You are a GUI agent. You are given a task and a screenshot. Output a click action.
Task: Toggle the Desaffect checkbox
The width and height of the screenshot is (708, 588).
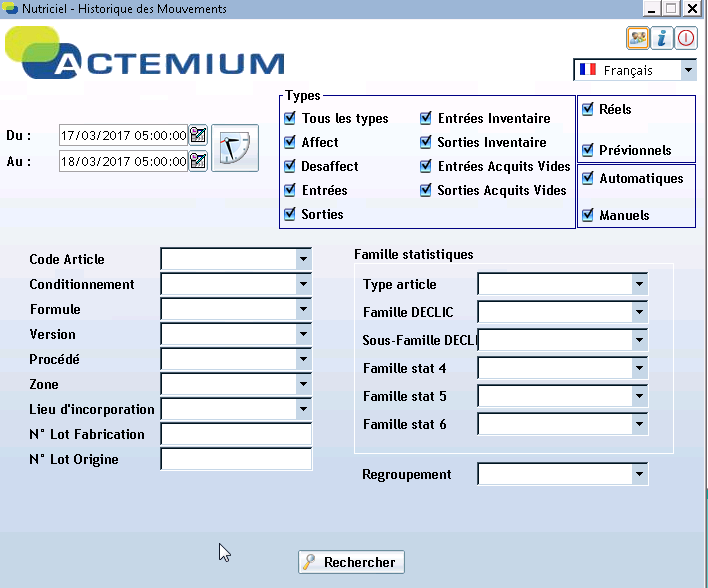point(290,166)
